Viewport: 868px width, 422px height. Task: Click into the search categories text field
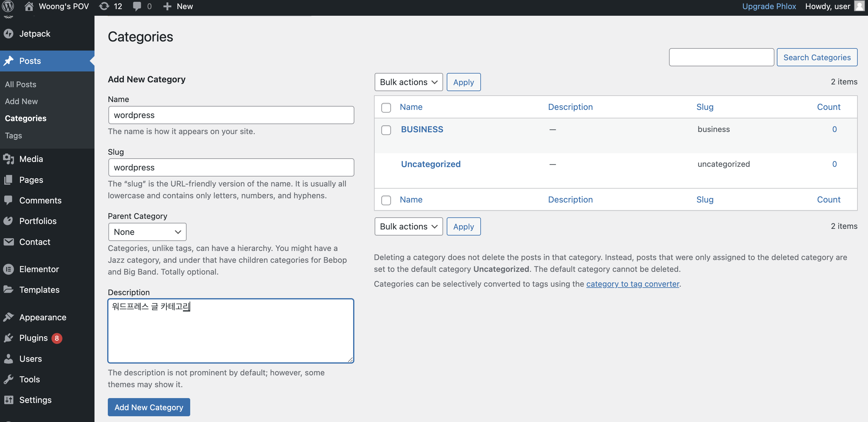tap(721, 57)
